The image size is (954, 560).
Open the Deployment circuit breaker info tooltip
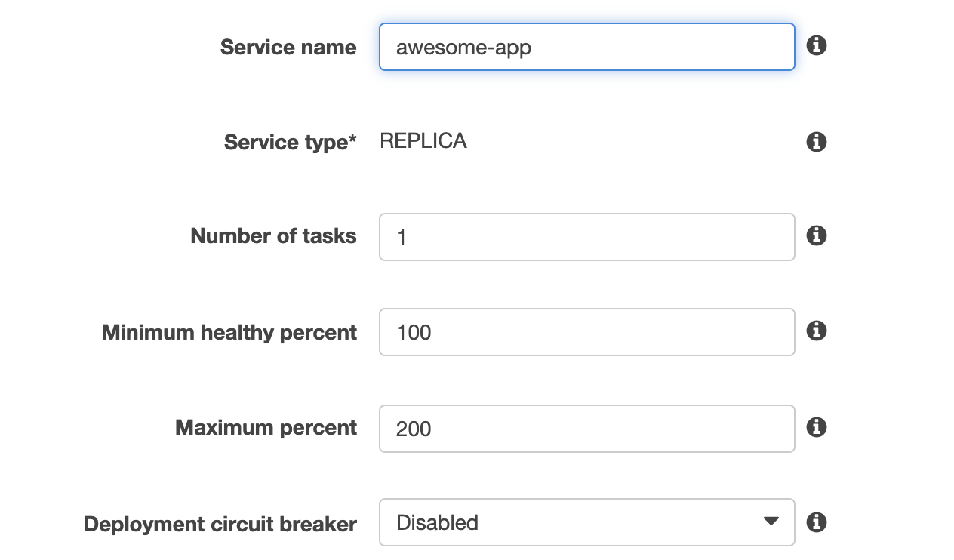[x=816, y=522]
